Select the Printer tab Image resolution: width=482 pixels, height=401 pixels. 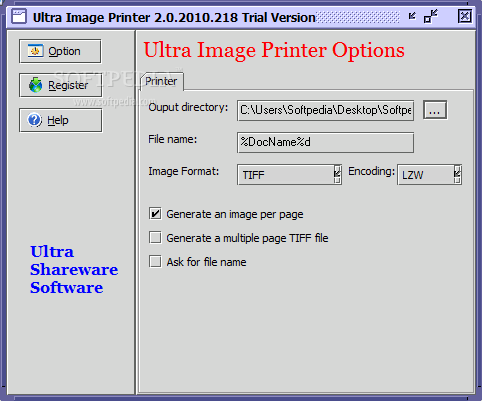click(161, 81)
